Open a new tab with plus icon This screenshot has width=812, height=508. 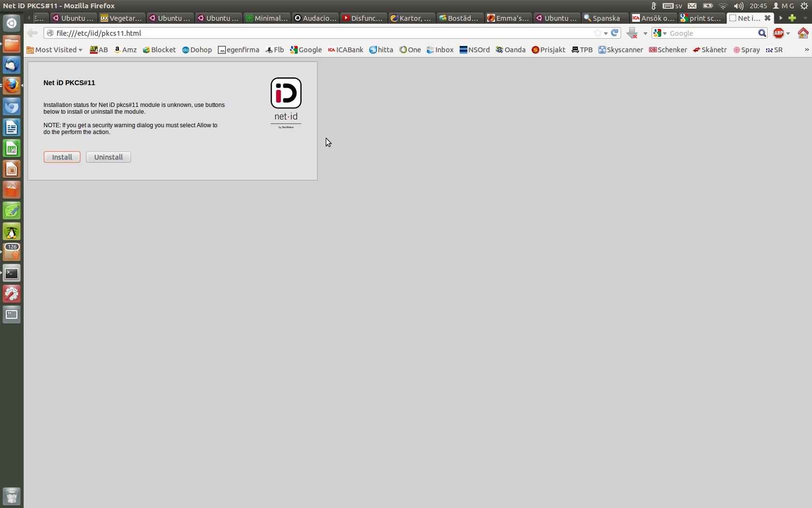[x=792, y=18]
